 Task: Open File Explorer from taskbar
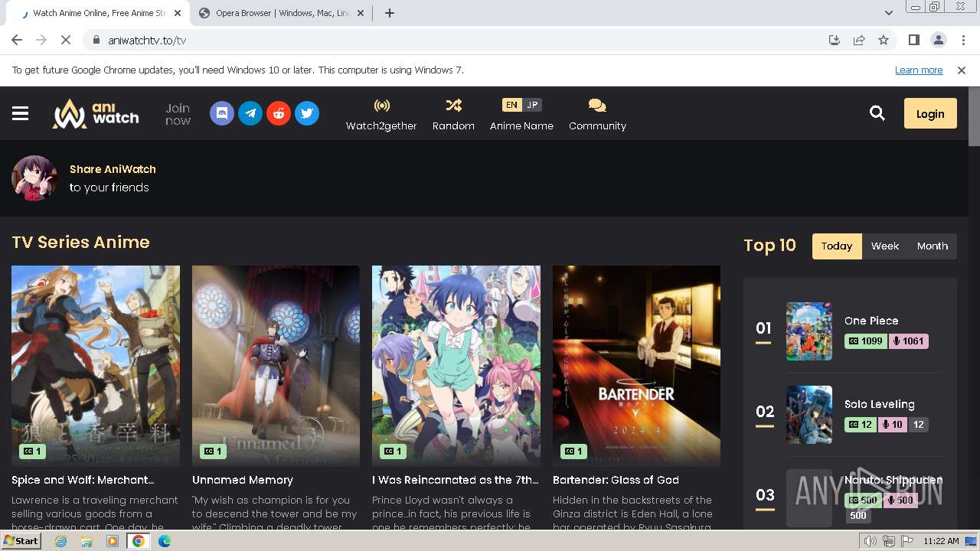click(87, 541)
